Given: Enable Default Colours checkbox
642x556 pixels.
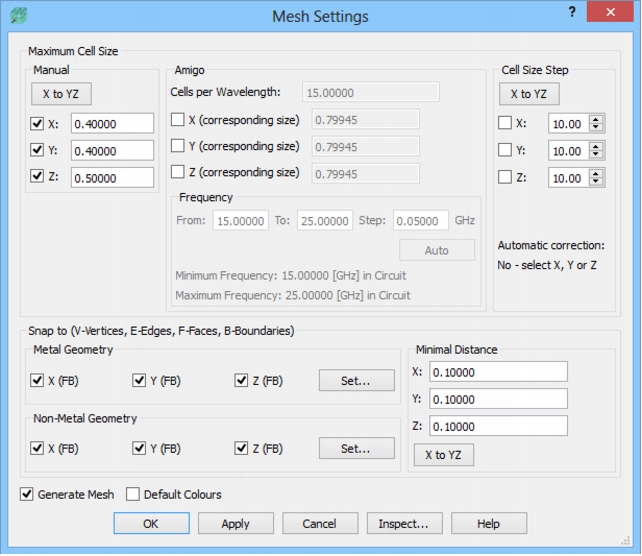Looking at the screenshot, I should coord(133,494).
